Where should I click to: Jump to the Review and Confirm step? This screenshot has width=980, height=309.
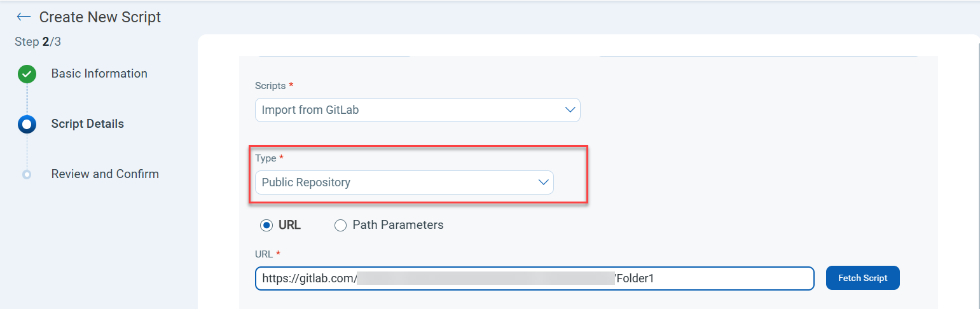105,174
